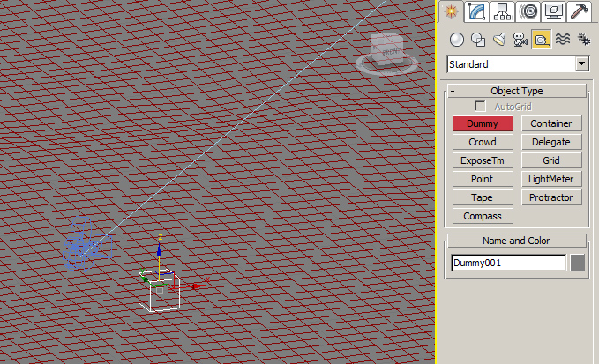Switch to the Modify panel tab

click(x=476, y=11)
